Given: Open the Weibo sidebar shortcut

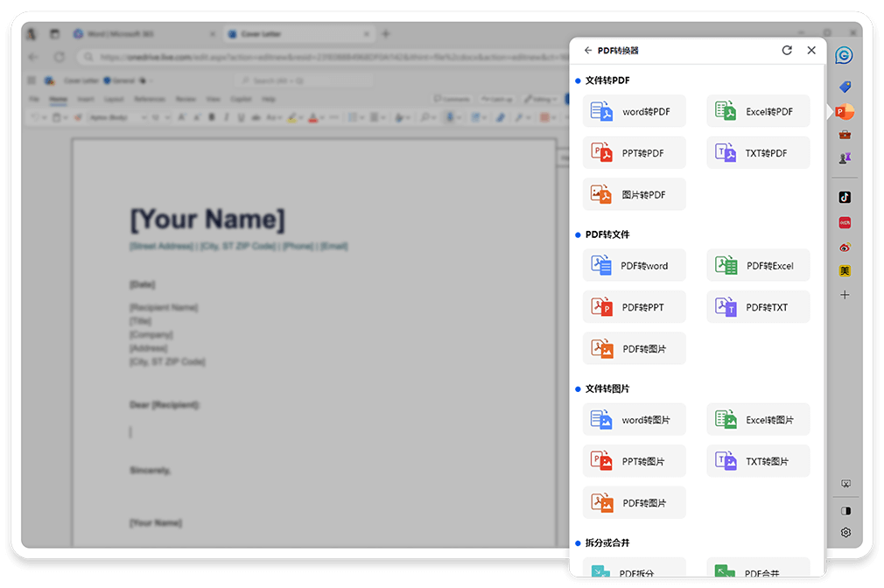Looking at the screenshot, I should (x=845, y=247).
